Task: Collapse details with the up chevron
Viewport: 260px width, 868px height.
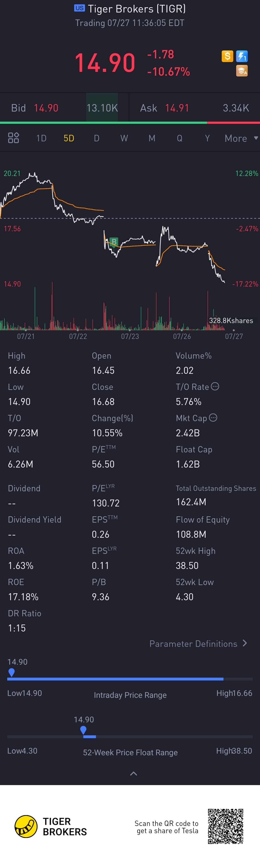Action: pos(133,774)
